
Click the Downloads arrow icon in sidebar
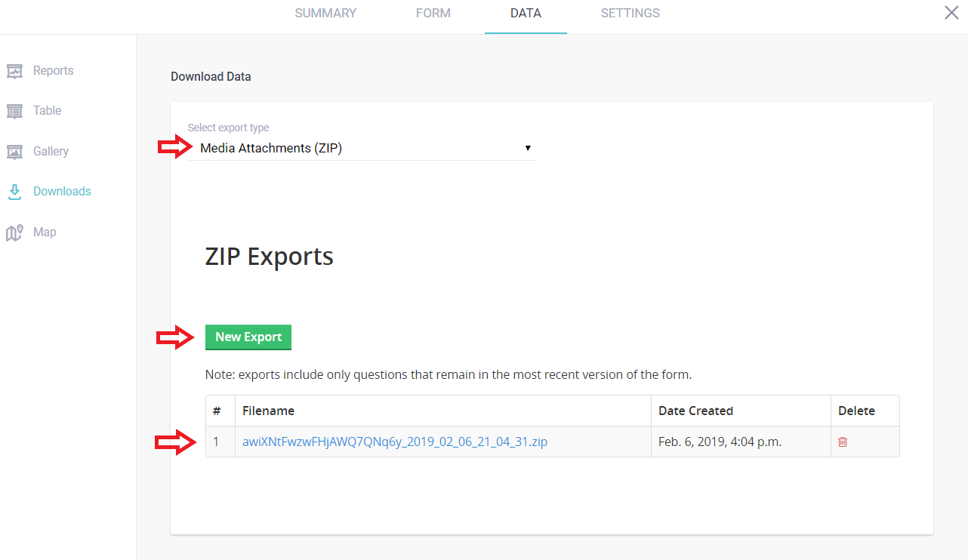(14, 192)
